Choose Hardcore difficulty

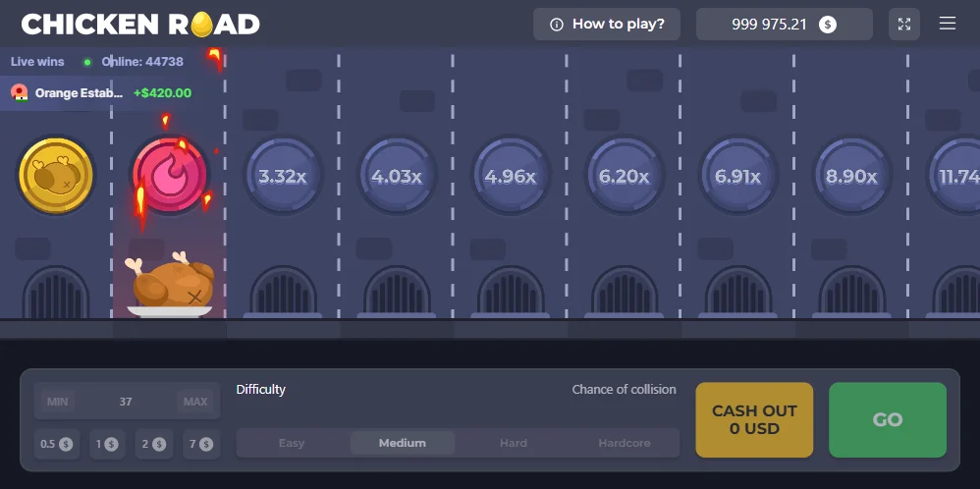click(x=625, y=443)
